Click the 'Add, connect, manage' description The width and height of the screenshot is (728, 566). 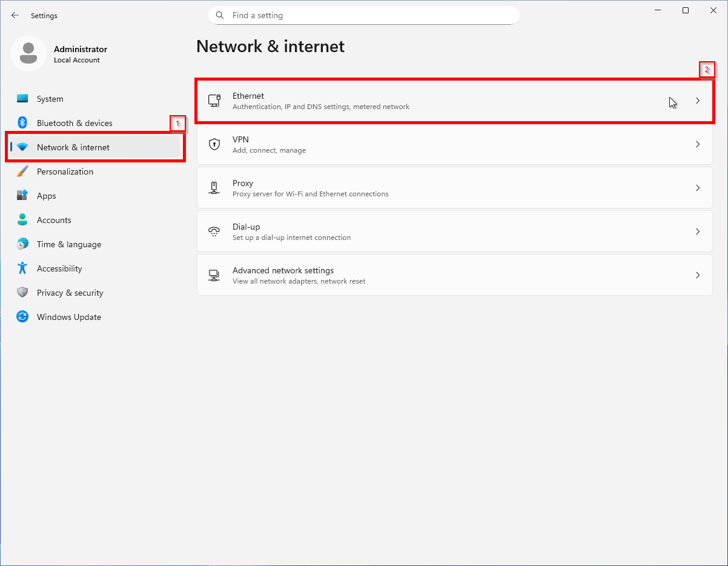click(269, 150)
